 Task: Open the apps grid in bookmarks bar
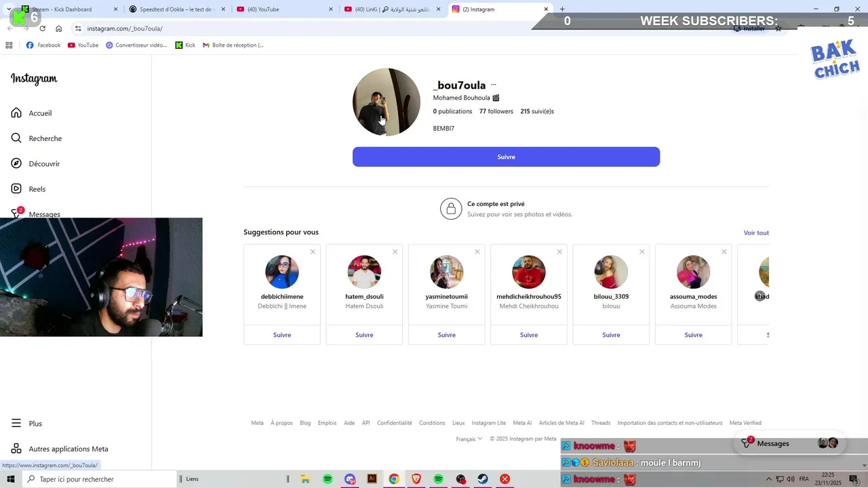(9, 45)
